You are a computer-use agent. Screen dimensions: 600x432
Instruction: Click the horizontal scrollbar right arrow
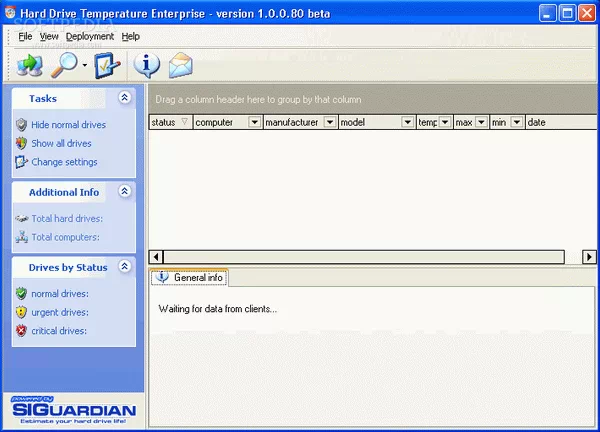(589, 257)
